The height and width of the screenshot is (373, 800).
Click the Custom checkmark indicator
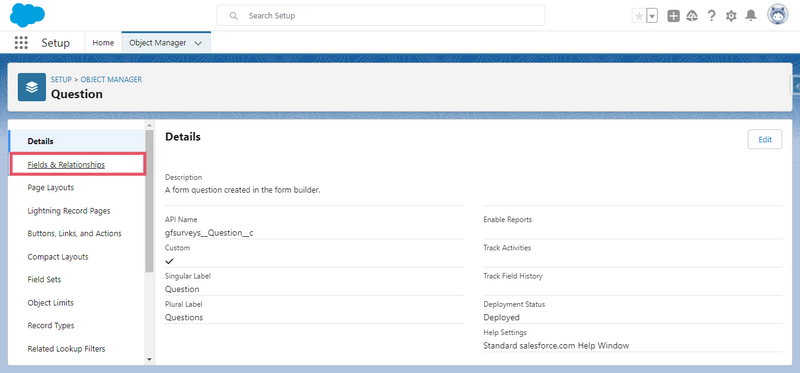tap(169, 261)
